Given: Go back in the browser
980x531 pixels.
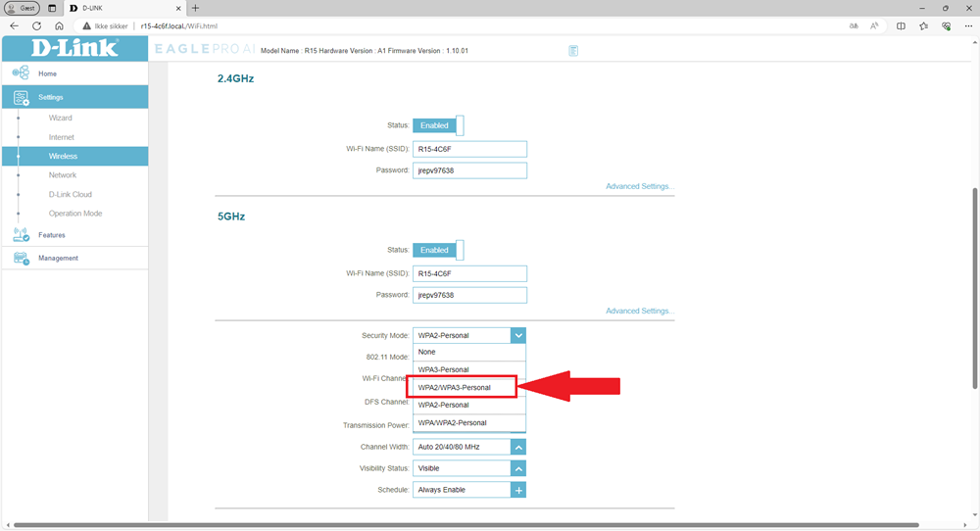Looking at the screenshot, I should 15,26.
